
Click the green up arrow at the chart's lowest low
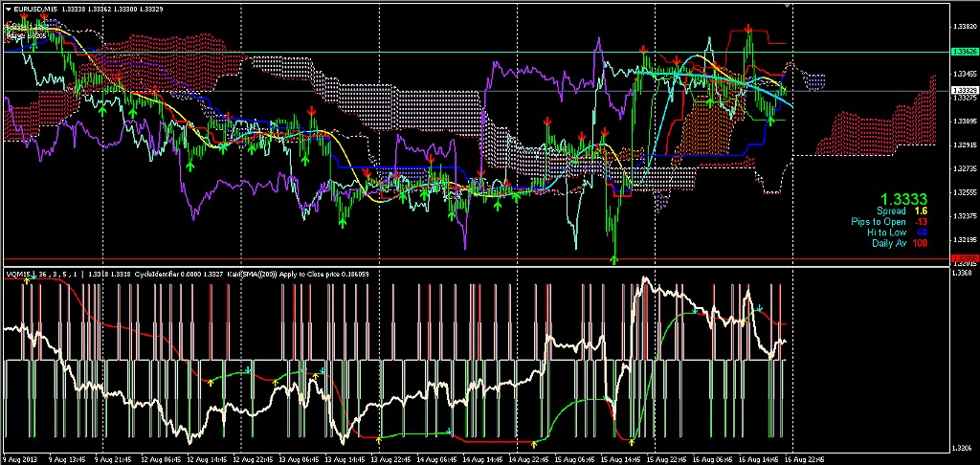[x=614, y=257]
